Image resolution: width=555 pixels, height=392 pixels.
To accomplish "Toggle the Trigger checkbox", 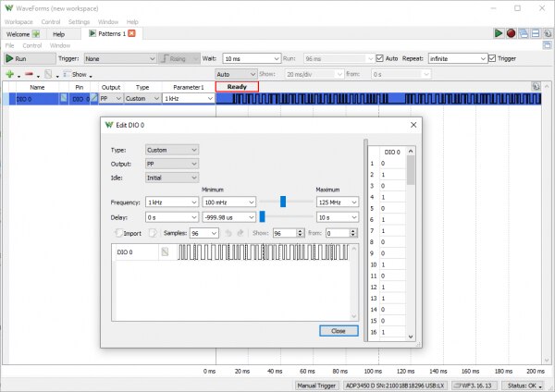I will (491, 58).
